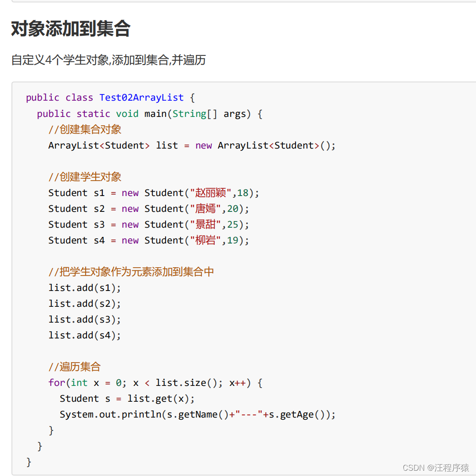Click the comment //把学生对象作为元素添加到集合中

click(131, 272)
